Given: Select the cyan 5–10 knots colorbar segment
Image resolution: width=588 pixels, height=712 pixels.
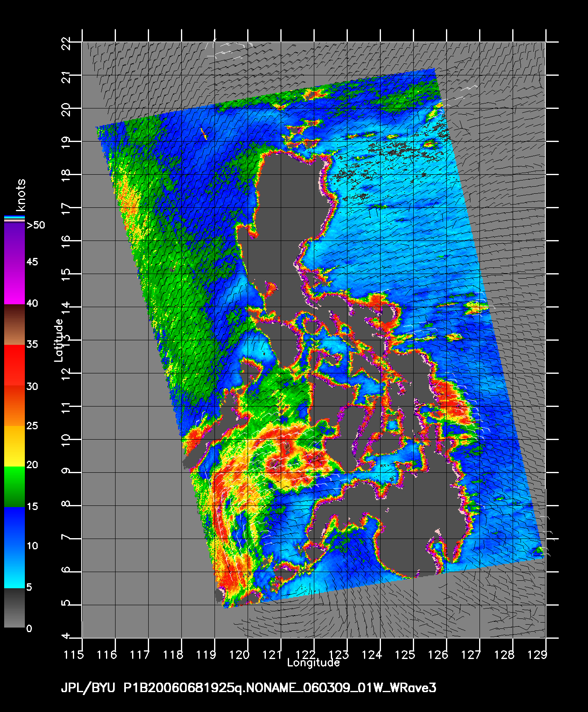Looking at the screenshot, I should (x=14, y=568).
